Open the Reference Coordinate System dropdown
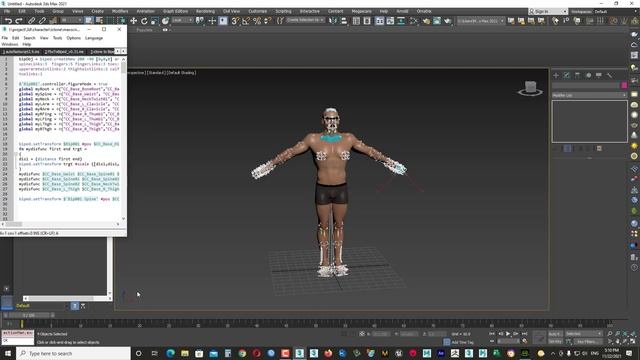The width and height of the screenshot is (640, 360). [182, 20]
